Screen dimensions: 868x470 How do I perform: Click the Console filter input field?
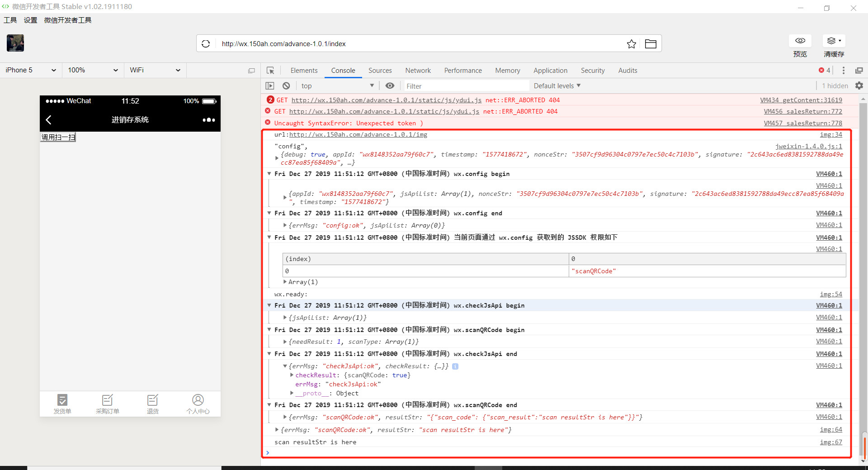(x=466, y=86)
